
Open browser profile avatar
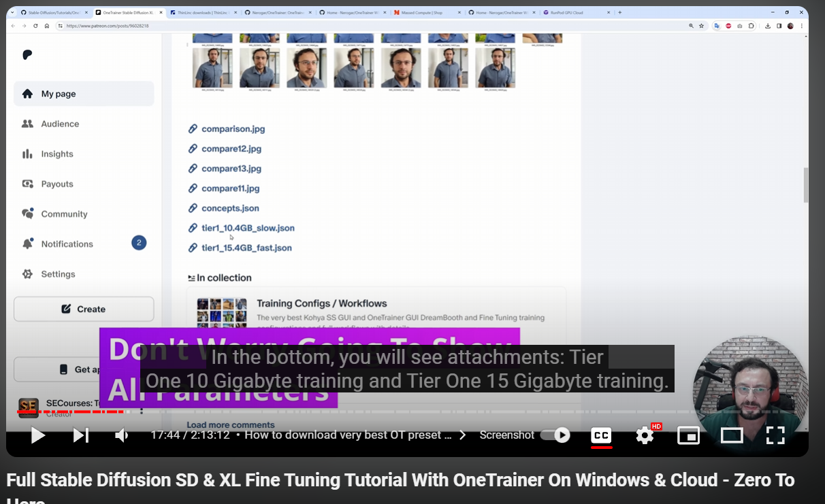(790, 26)
